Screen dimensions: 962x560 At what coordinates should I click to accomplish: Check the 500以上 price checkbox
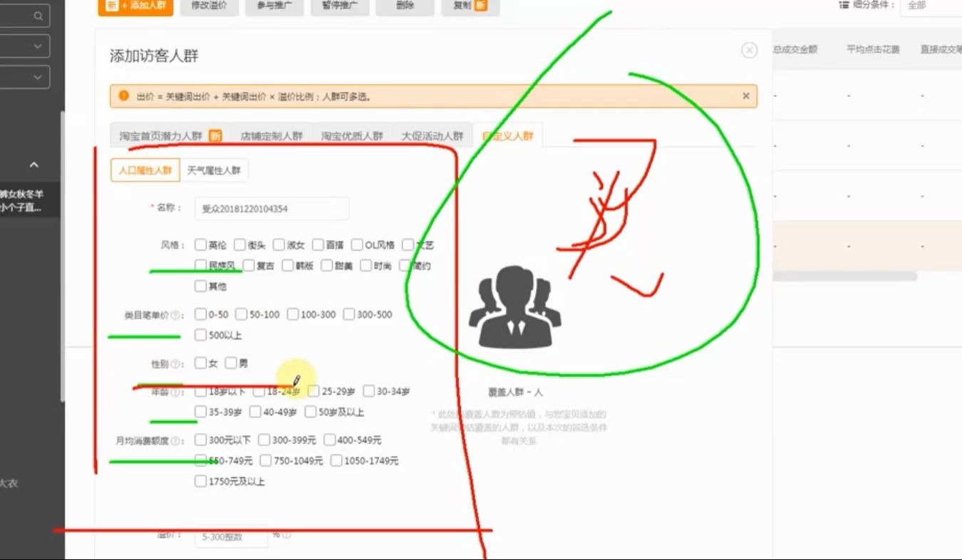pyautogui.click(x=200, y=335)
